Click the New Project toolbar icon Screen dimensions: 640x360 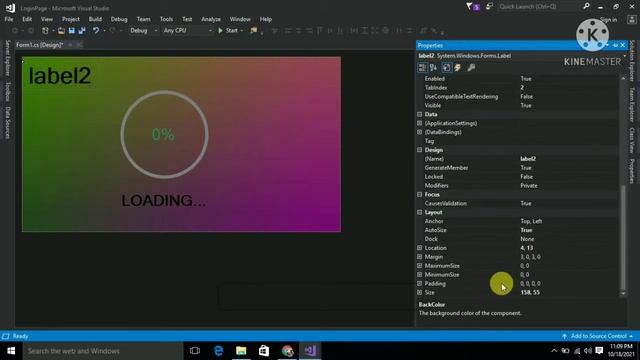(45, 31)
